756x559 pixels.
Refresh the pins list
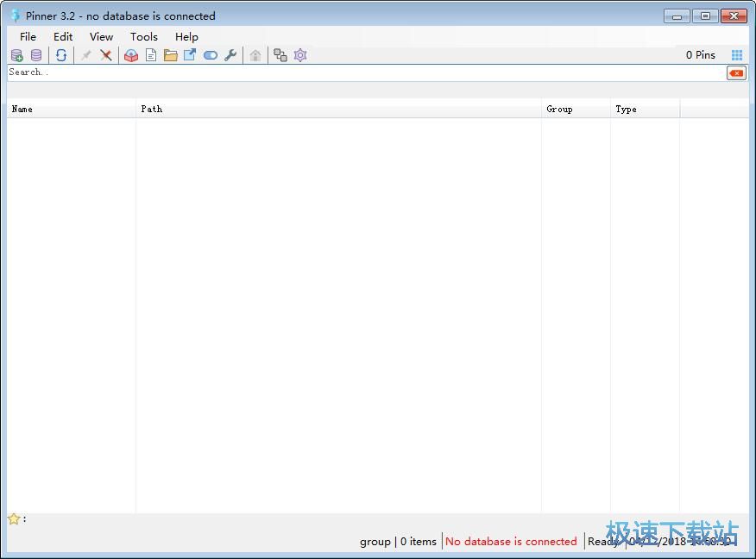[x=60, y=54]
